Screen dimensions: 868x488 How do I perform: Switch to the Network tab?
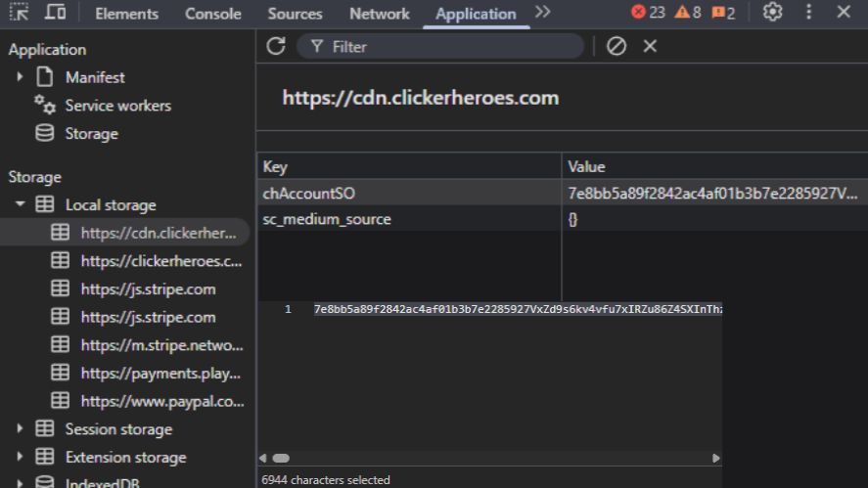pos(380,14)
